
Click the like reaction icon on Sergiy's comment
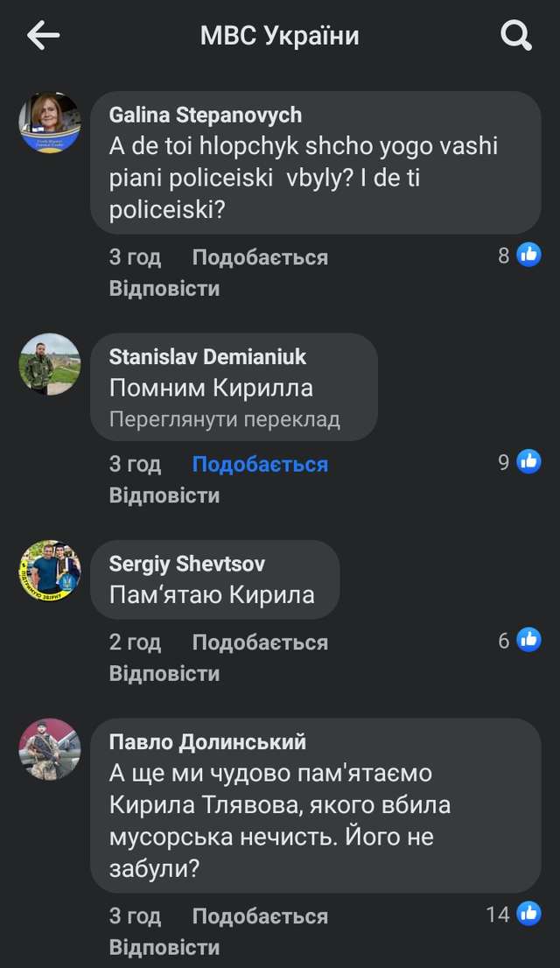point(528,641)
